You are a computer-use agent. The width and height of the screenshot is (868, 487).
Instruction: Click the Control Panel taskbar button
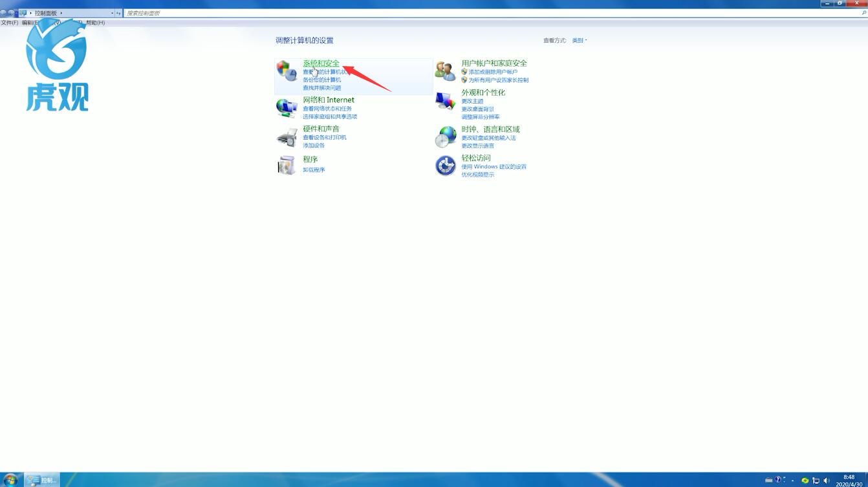pos(42,480)
